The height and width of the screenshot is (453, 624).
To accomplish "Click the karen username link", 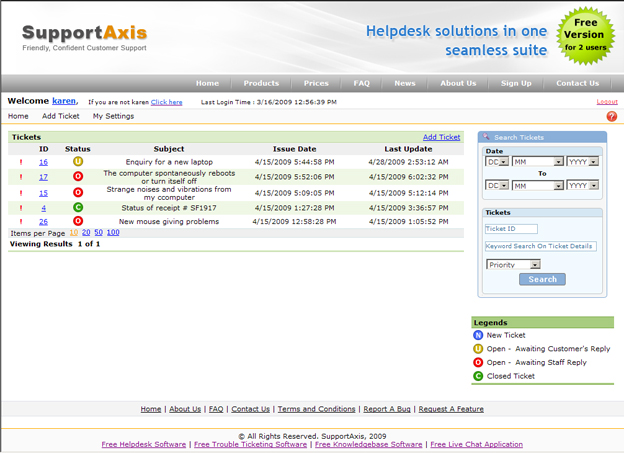I will click(x=64, y=101).
